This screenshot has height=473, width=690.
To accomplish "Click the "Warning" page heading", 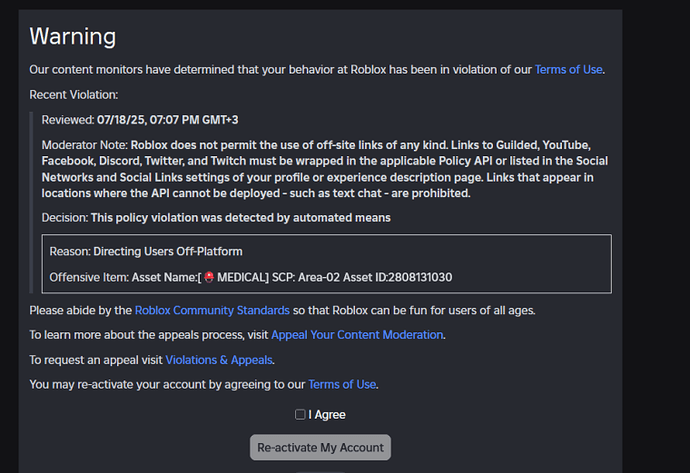I will [73, 37].
